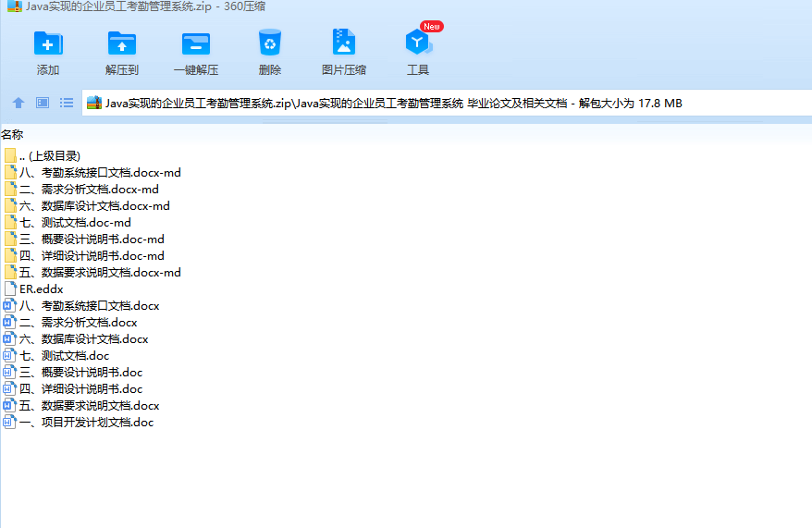812x528 pixels.
Task: Click the 添加 (Add) toolbar icon
Action: [x=48, y=43]
